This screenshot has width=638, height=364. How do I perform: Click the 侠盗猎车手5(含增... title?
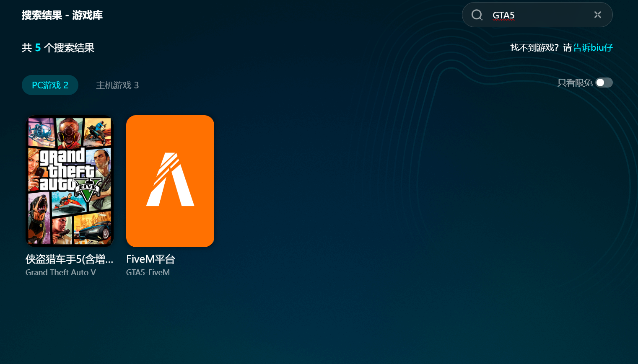pos(70,259)
